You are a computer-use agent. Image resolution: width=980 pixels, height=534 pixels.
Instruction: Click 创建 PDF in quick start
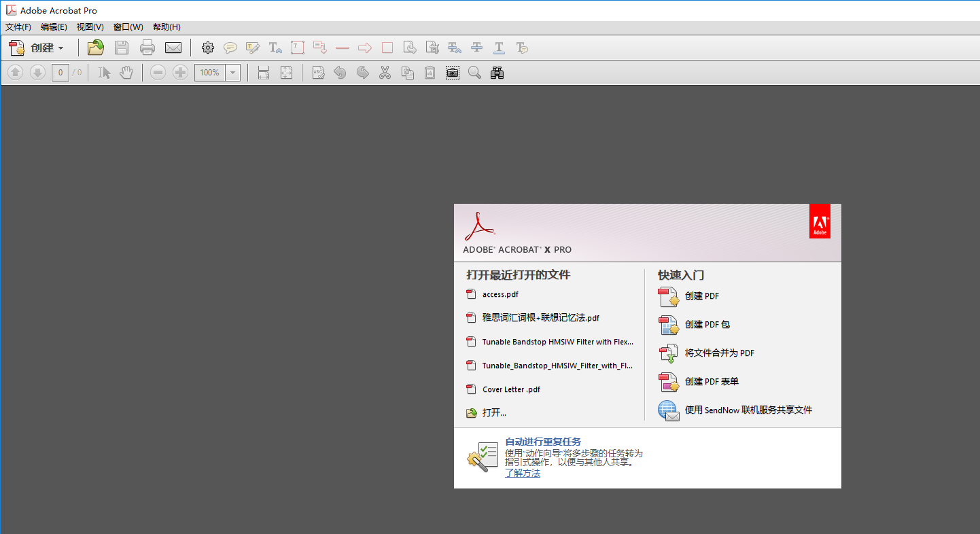[x=702, y=296]
